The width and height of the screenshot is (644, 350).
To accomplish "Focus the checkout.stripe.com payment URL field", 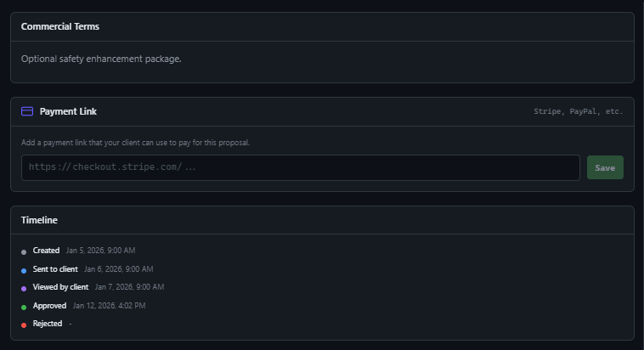I will (300, 167).
